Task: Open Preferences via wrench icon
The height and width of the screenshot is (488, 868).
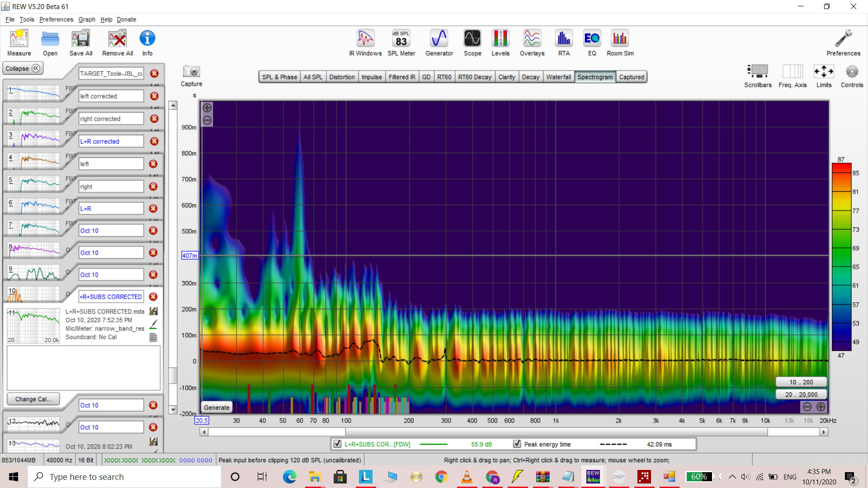Action: (844, 43)
